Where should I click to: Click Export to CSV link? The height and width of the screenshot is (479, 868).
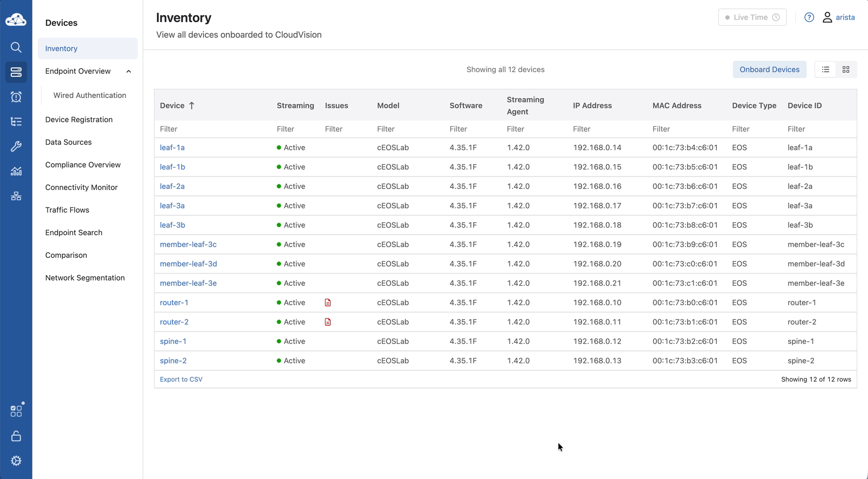coord(181,379)
